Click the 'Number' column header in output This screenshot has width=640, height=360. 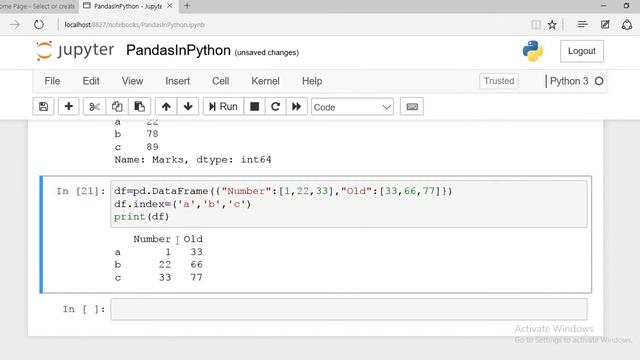click(x=152, y=239)
